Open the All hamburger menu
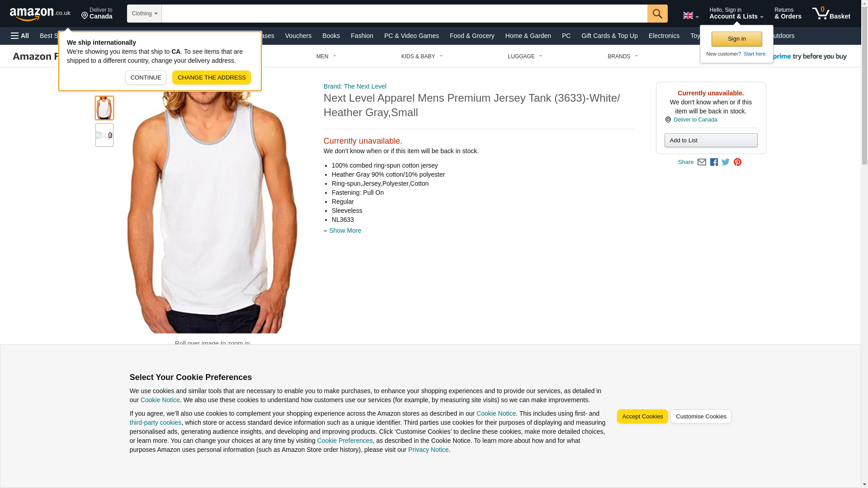 20,36
